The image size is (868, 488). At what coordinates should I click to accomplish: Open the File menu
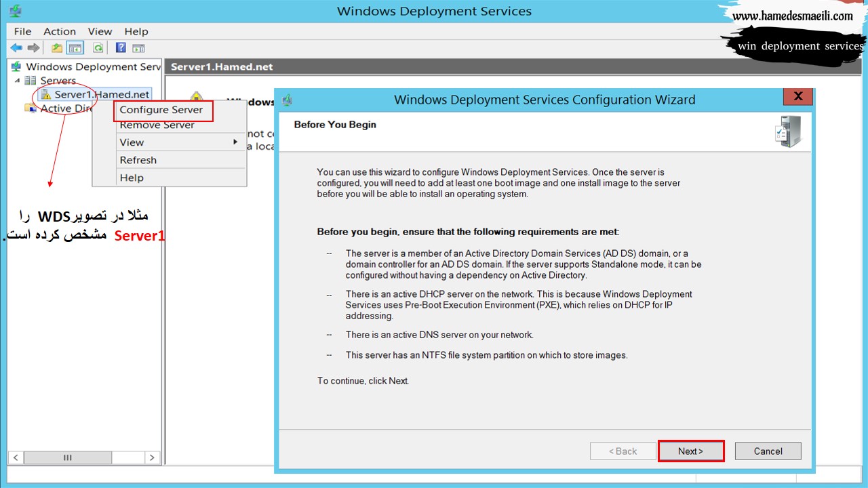(22, 31)
